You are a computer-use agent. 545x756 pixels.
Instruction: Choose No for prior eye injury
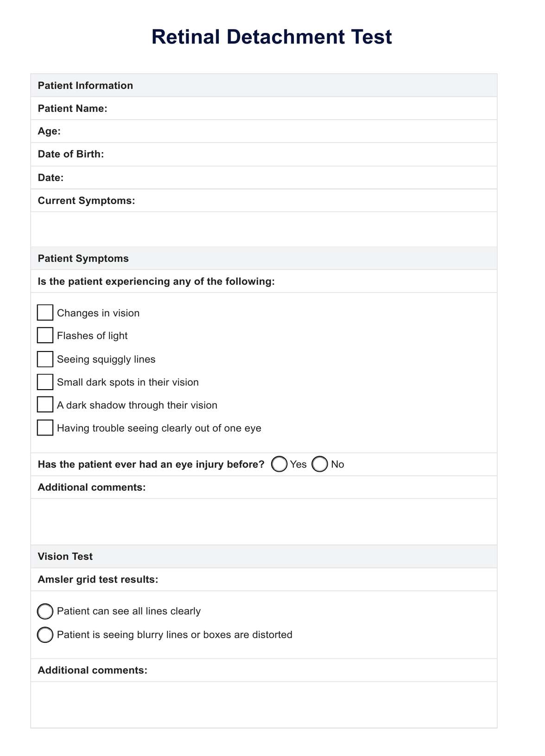click(320, 464)
